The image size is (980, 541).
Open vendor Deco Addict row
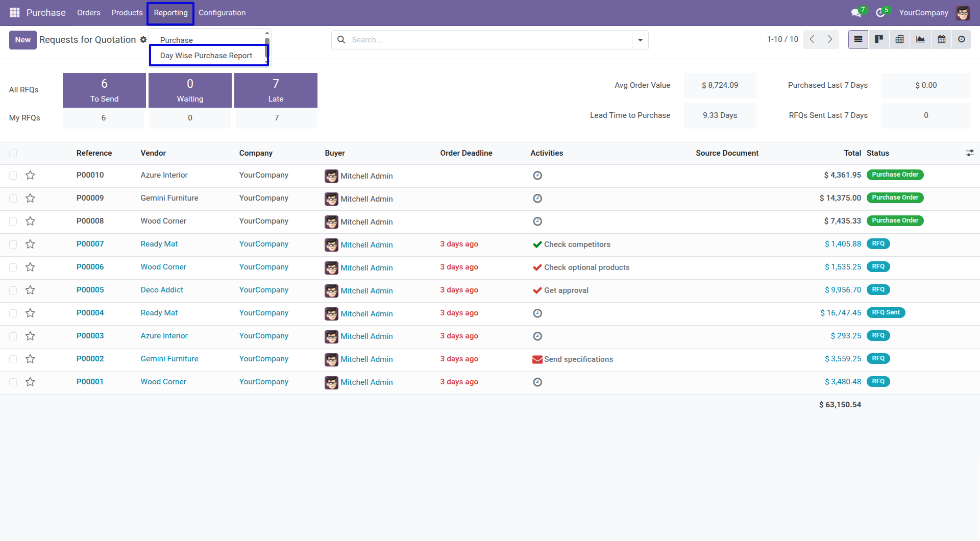(x=162, y=290)
